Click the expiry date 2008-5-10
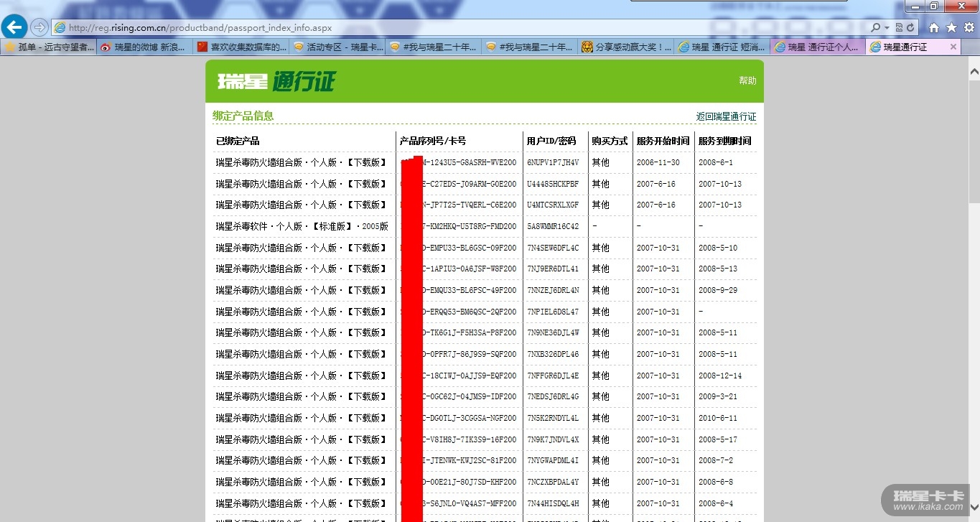 point(718,248)
